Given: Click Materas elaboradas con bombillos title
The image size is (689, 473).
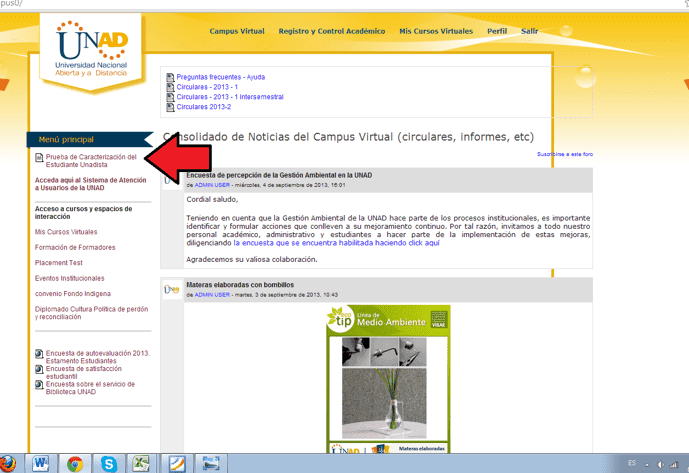Looking at the screenshot, I should [x=240, y=285].
